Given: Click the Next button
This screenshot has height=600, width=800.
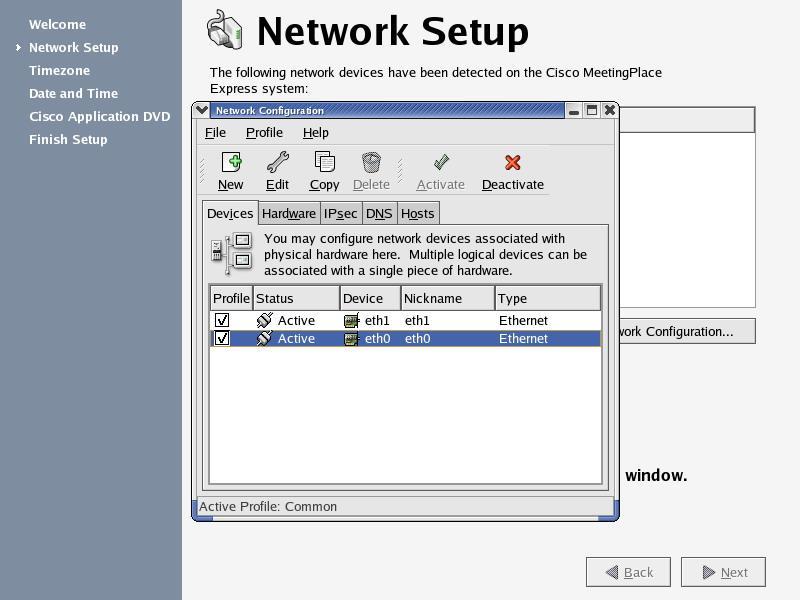Looking at the screenshot, I should click(723, 572).
